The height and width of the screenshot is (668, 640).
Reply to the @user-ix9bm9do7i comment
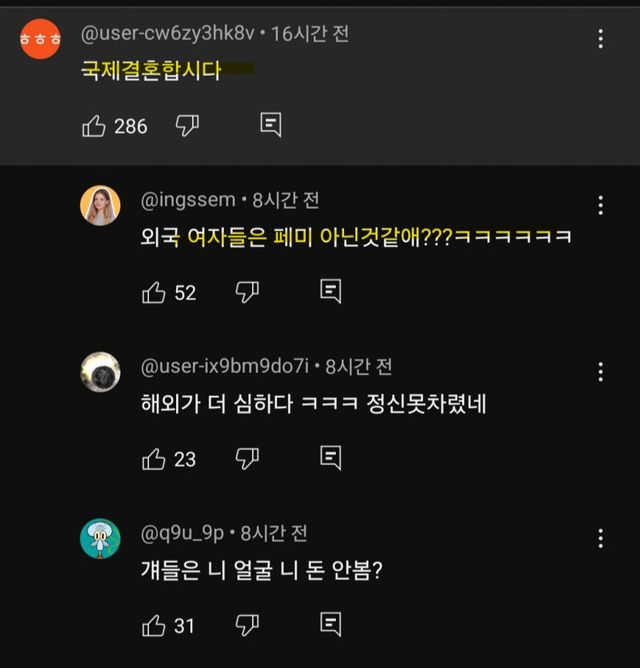pyautogui.click(x=330, y=459)
